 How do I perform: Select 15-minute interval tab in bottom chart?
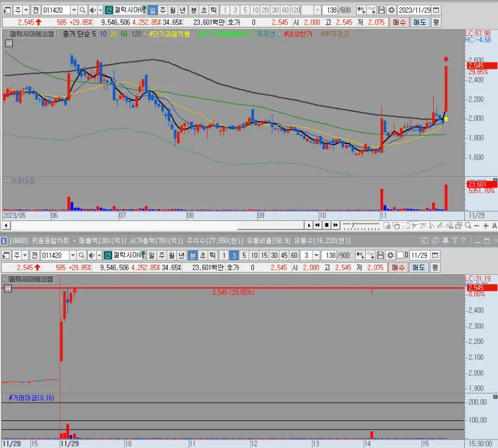point(264,255)
